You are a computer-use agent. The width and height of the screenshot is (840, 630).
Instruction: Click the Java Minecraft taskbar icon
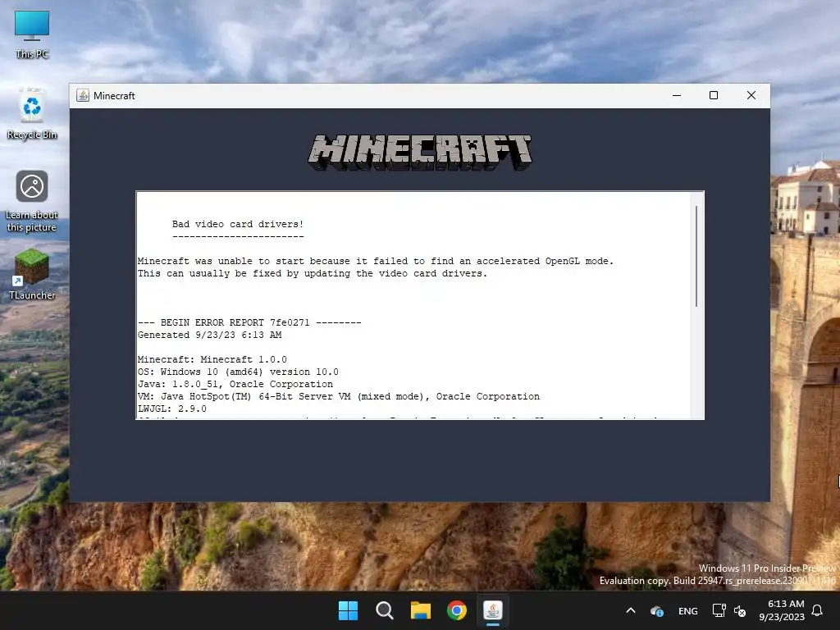tap(493, 610)
